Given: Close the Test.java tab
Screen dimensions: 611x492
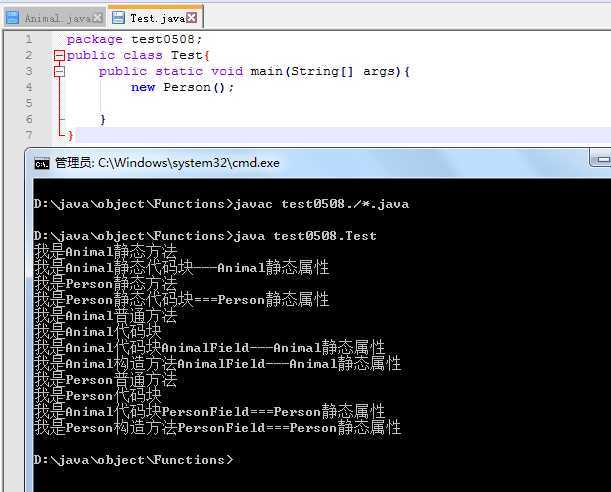Looking at the screenshot, I should coord(191,18).
